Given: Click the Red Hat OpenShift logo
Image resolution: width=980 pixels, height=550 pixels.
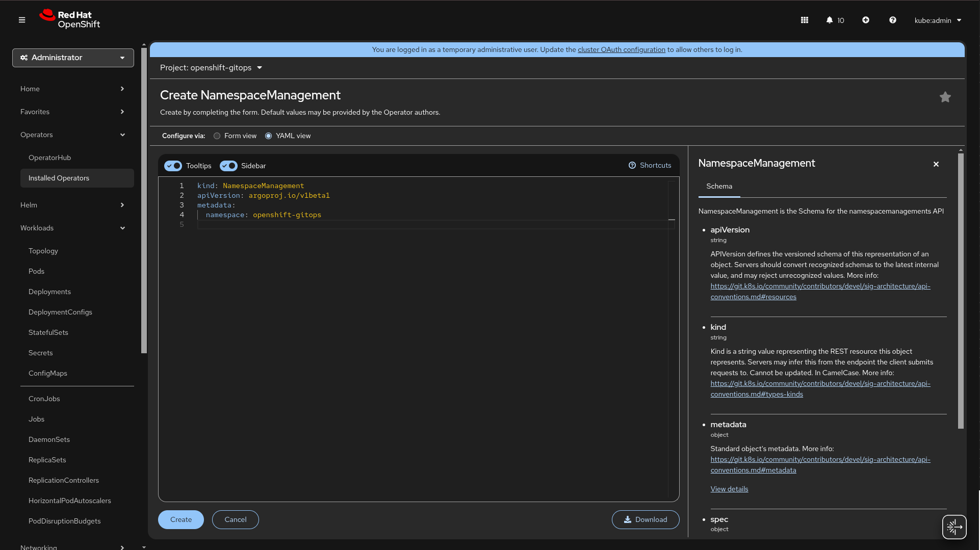Looking at the screenshot, I should [70, 19].
